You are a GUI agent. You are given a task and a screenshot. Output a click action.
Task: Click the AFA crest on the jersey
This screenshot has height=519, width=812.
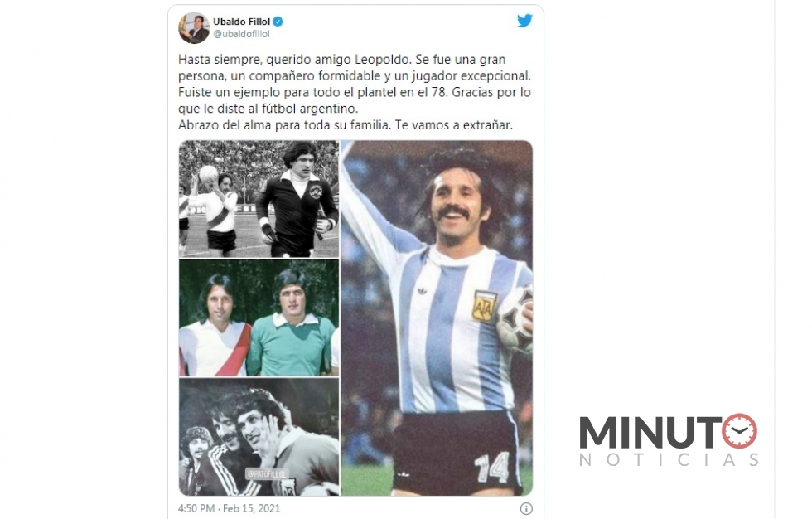(484, 306)
